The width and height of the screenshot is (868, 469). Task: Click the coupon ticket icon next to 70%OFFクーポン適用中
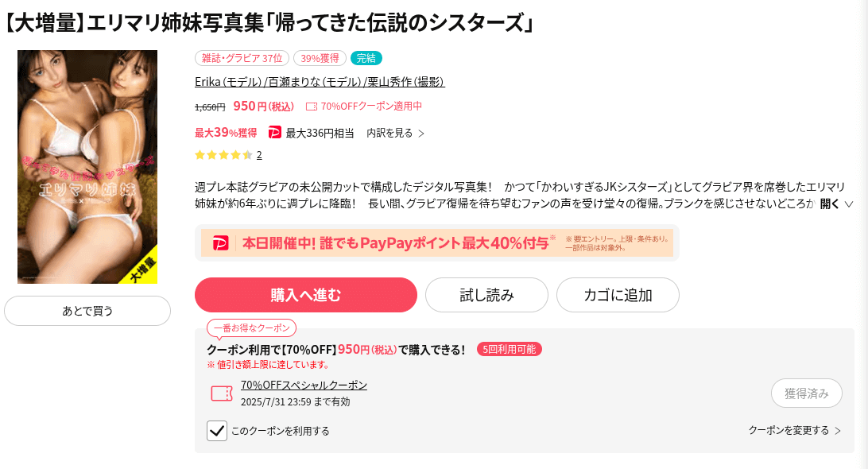[x=312, y=107]
